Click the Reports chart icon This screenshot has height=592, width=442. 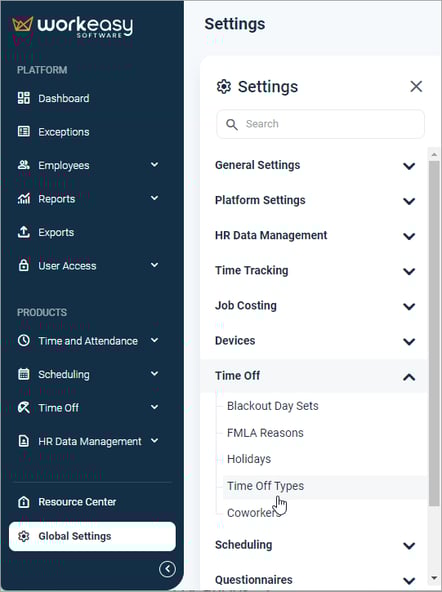click(23, 198)
